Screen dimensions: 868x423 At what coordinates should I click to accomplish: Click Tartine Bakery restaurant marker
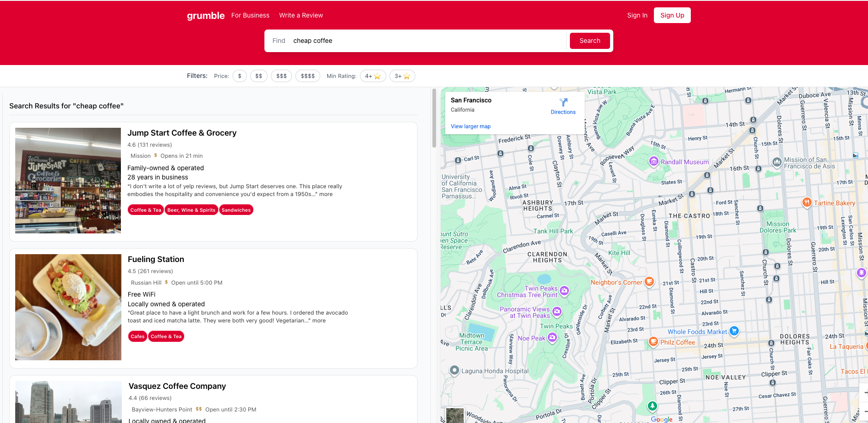point(807,202)
